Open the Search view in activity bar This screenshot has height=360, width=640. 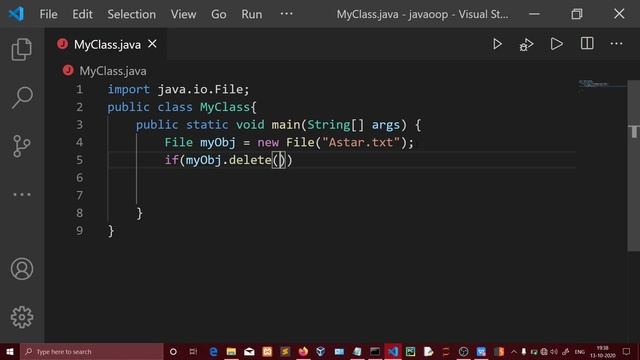click(22, 98)
